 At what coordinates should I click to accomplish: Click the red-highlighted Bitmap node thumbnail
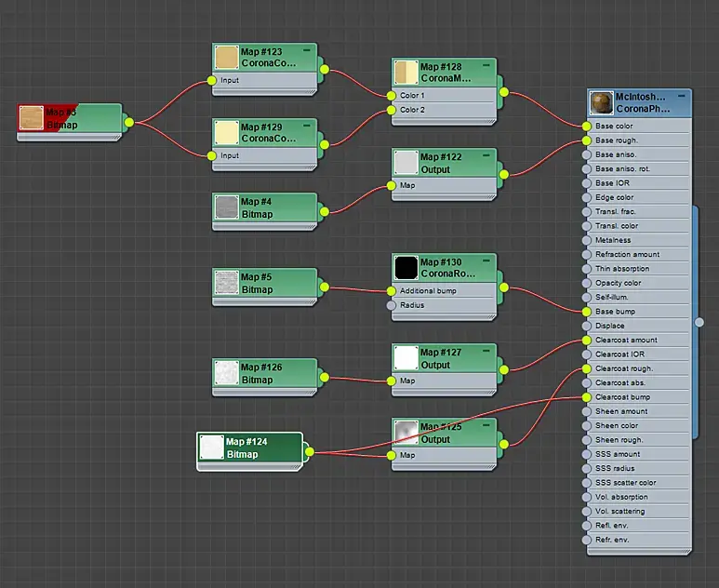(31, 118)
